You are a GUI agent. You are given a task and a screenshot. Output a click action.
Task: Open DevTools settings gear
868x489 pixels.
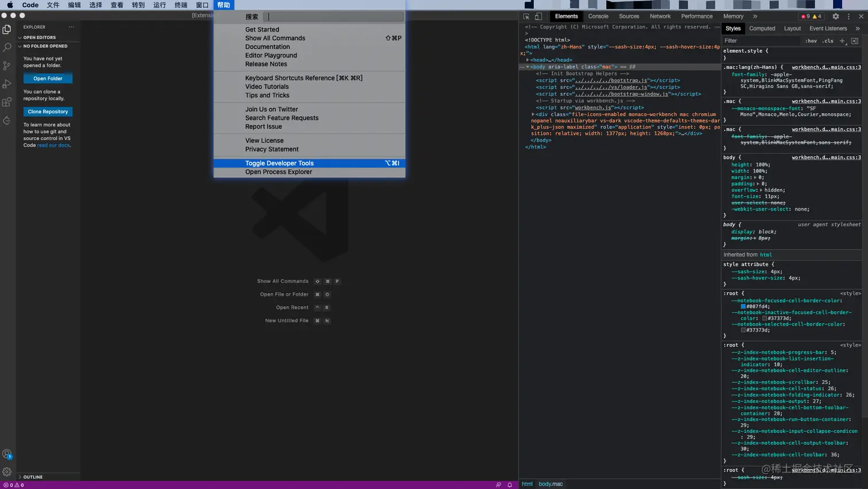pos(836,17)
